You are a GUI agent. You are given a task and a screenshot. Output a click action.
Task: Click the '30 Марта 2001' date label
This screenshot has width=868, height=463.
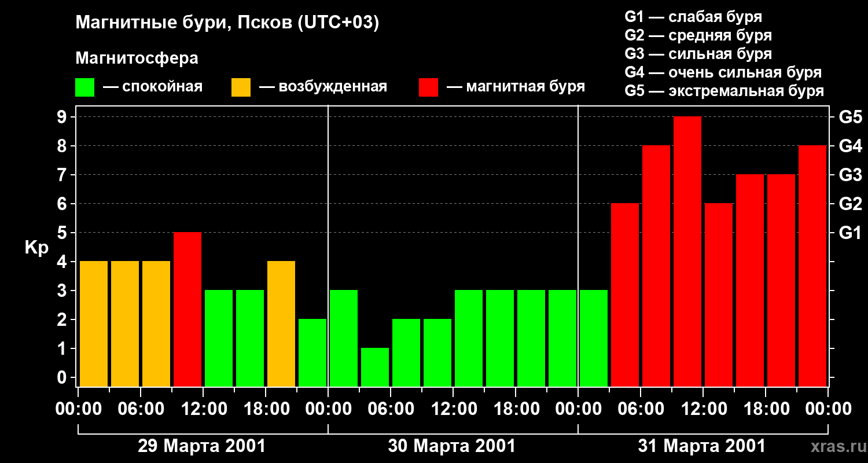(x=451, y=446)
